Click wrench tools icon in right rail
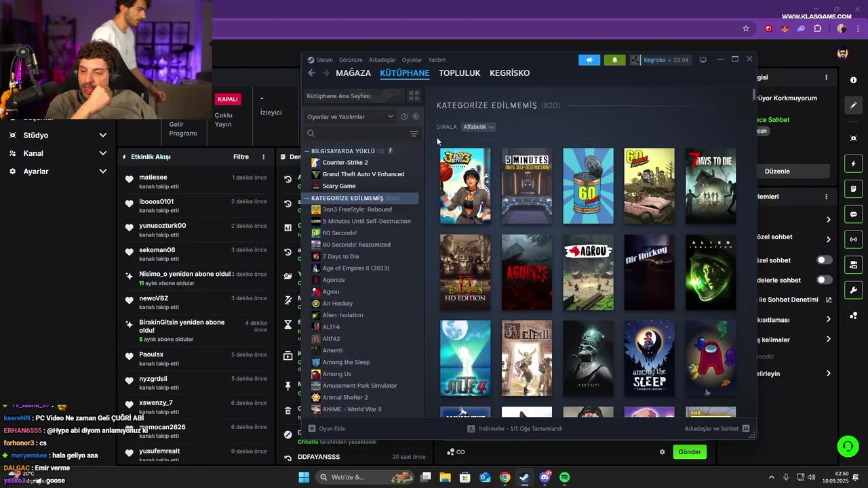868x488 pixels. (x=853, y=290)
